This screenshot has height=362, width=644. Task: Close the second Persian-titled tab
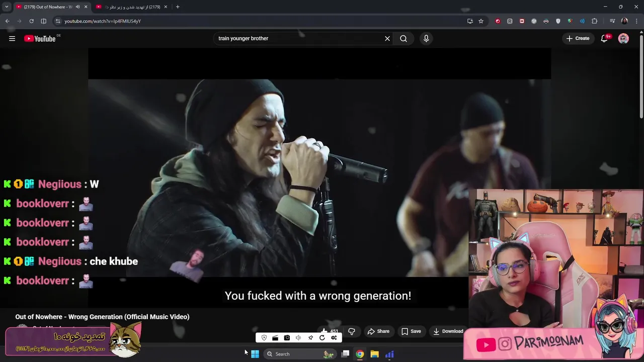pos(166,7)
